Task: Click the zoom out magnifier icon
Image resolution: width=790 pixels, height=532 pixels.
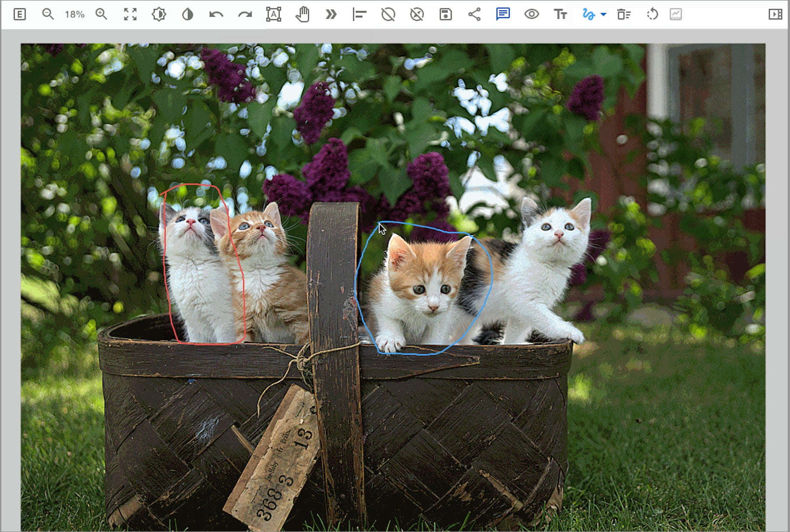Action: pos(48,14)
